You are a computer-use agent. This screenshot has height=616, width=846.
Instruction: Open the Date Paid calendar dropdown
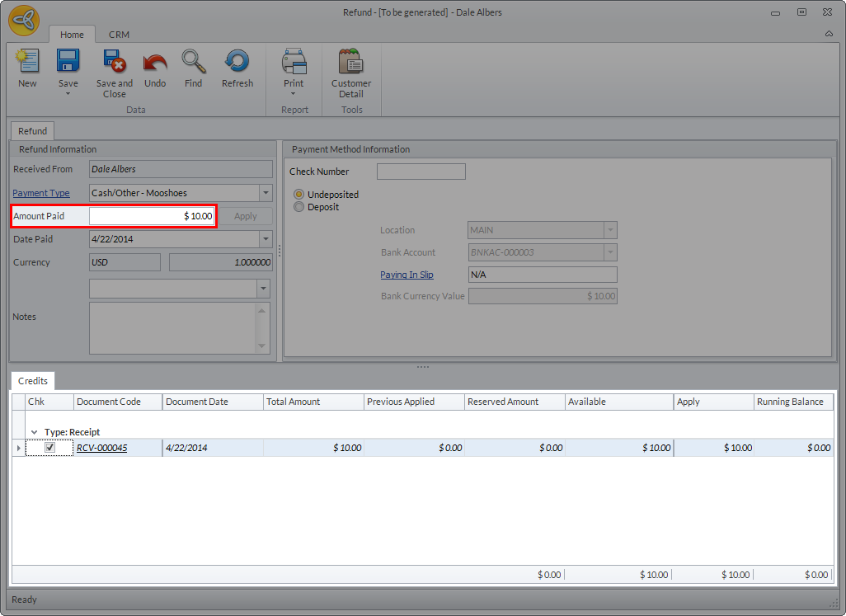tap(266, 239)
